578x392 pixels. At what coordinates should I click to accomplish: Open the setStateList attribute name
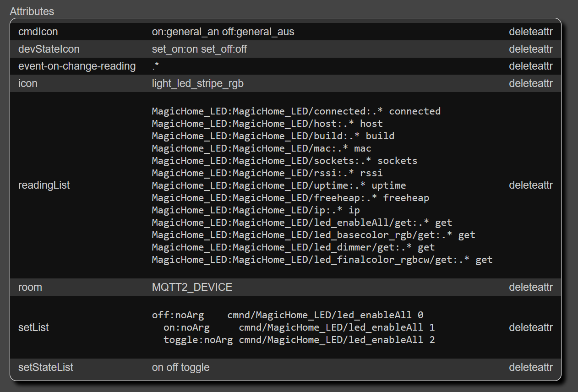coord(46,368)
